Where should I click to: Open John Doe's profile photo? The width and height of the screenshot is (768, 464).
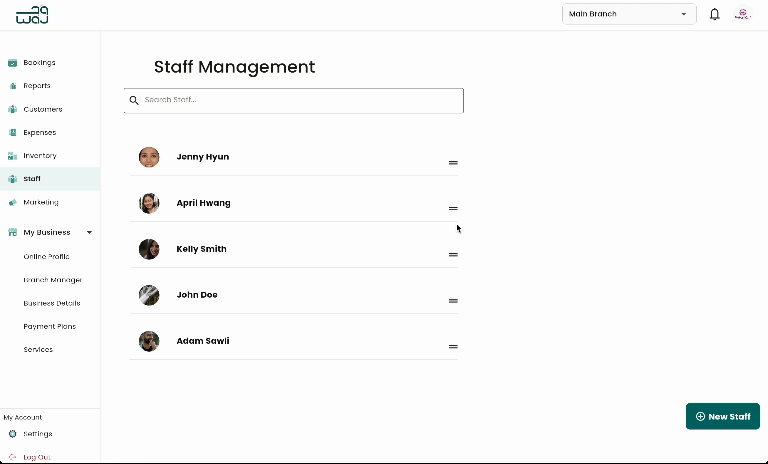[149, 295]
